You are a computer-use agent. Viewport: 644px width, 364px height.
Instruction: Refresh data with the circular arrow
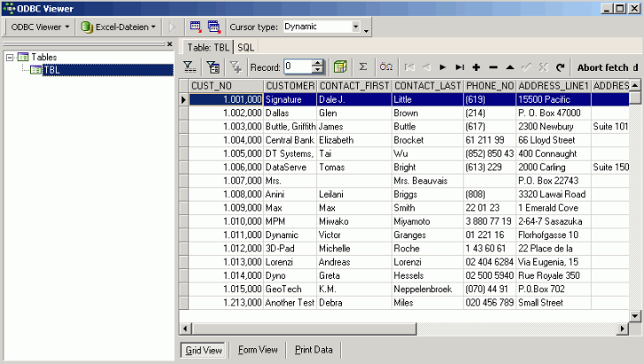(x=560, y=66)
